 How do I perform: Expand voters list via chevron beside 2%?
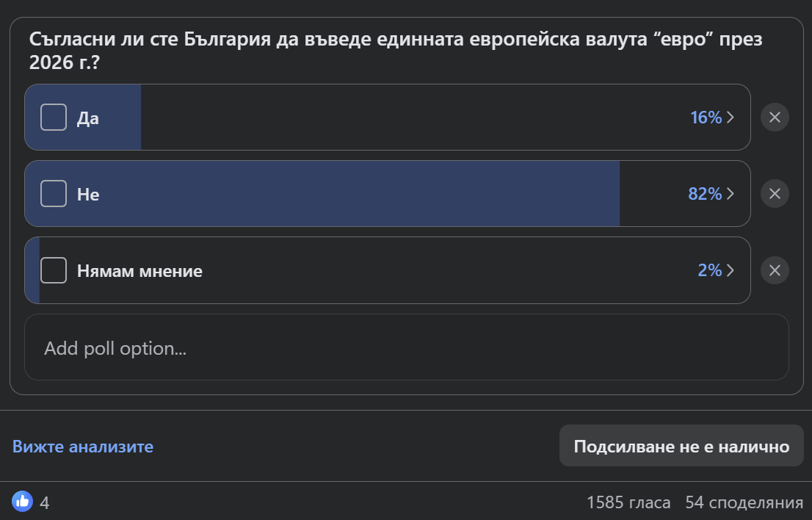coord(731,270)
